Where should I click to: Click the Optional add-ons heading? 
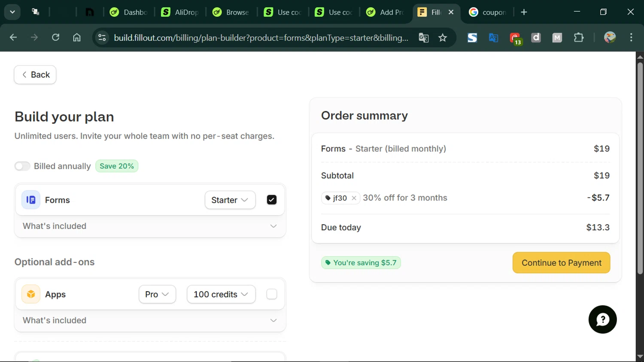[x=55, y=262]
